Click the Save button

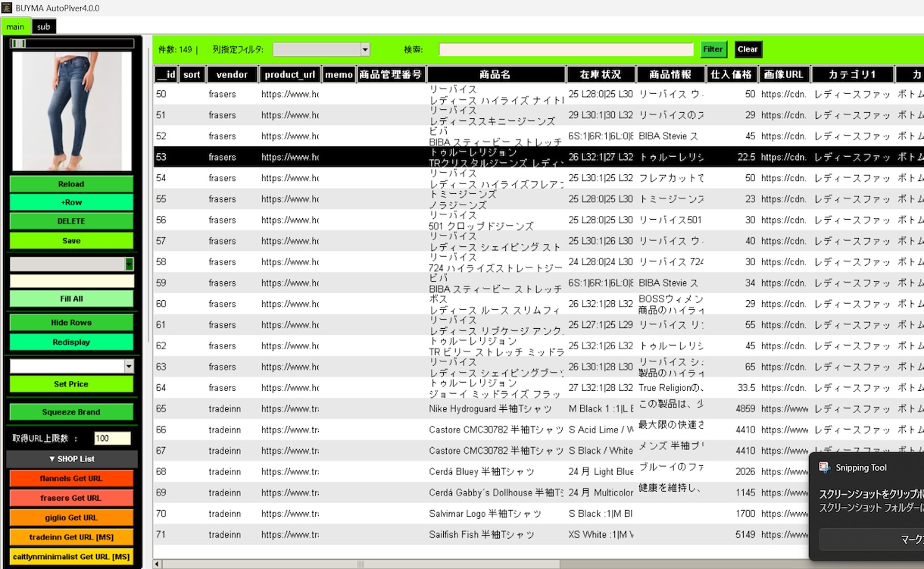coord(71,241)
